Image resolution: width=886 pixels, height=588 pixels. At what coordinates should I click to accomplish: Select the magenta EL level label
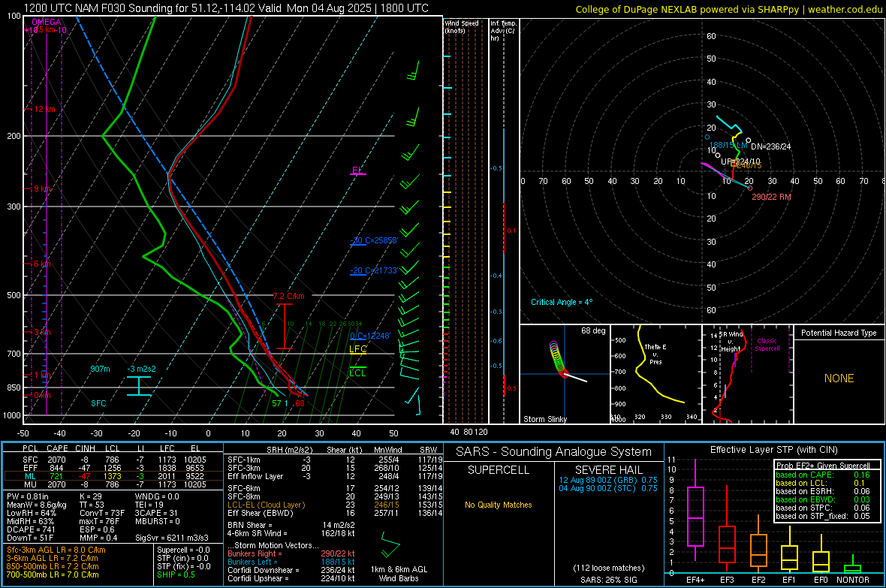(357, 170)
